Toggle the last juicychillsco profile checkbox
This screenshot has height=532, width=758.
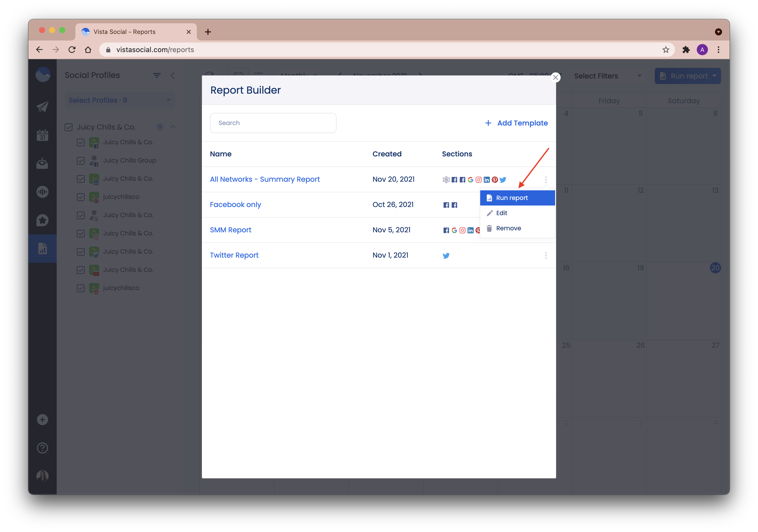(80, 288)
